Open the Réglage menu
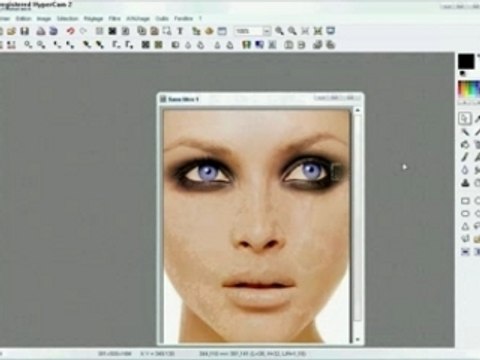Image resolution: width=480 pixels, height=360 pixels. coord(93,19)
